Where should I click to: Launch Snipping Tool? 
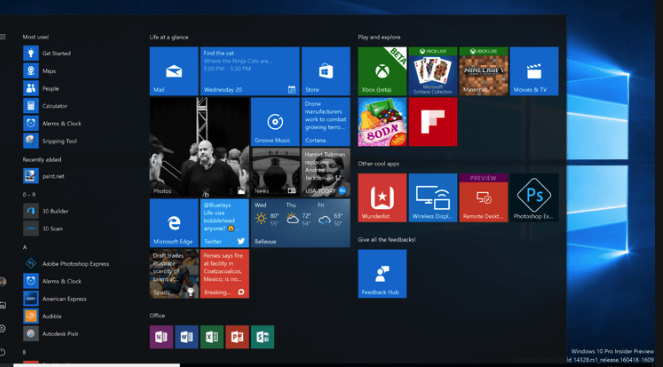coord(50,141)
